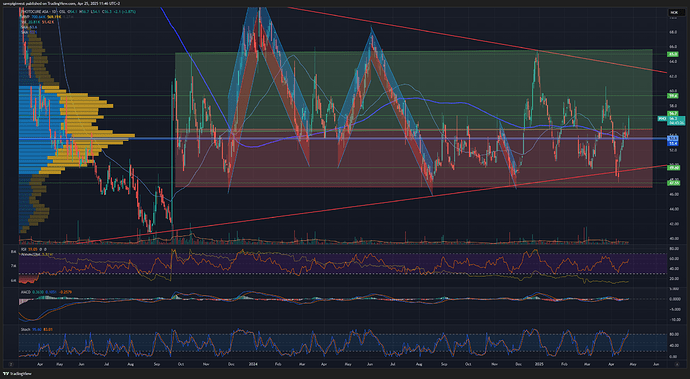Click the green 65.0 price level label
Screen dimensions: 690x379
tap(673, 54)
